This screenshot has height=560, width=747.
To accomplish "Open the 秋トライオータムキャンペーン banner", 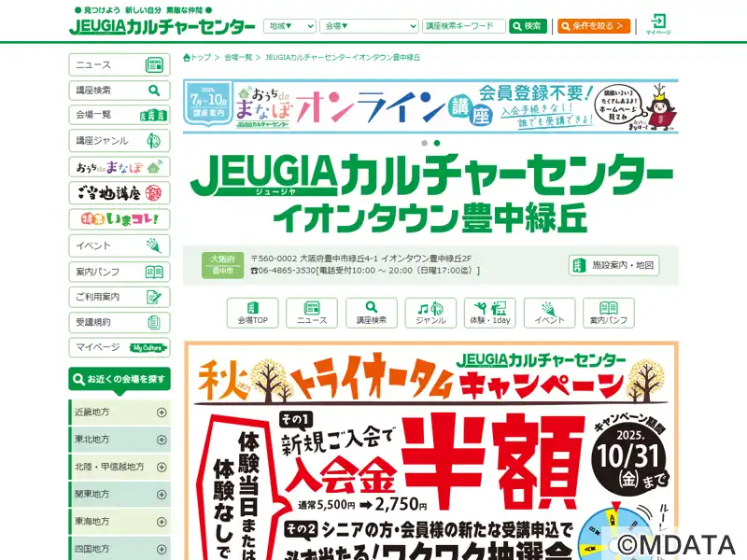I will (431, 451).
